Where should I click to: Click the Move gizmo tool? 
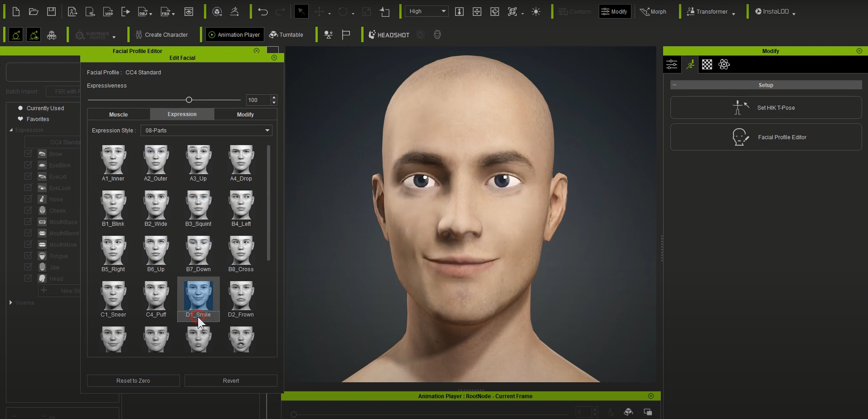click(320, 12)
